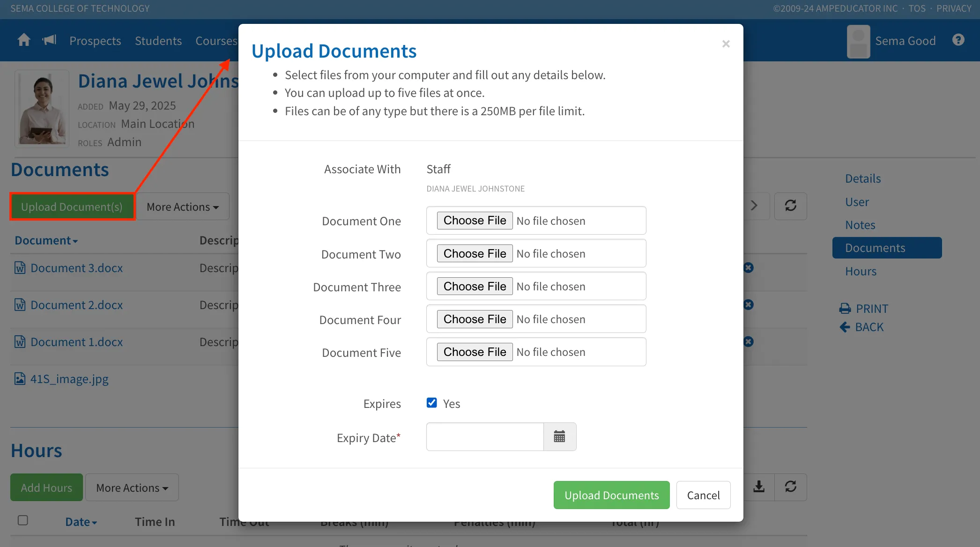Select the active Documents sidebar tab
980x547 pixels.
tap(887, 248)
